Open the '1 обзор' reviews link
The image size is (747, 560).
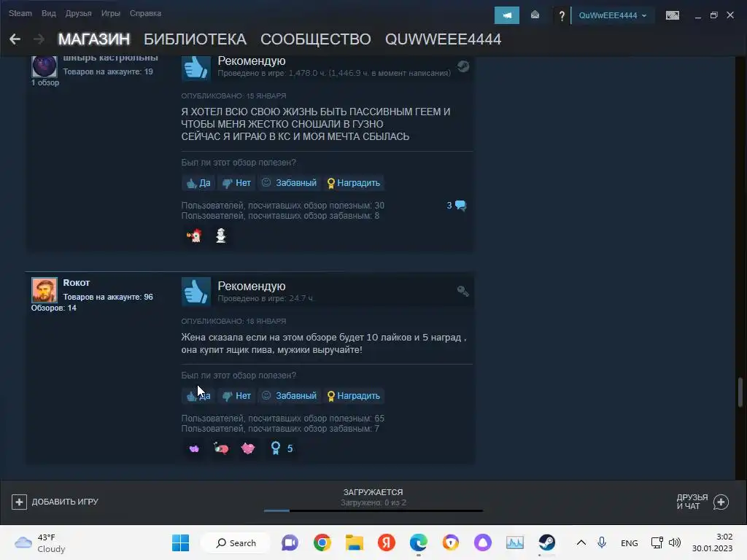click(x=45, y=82)
